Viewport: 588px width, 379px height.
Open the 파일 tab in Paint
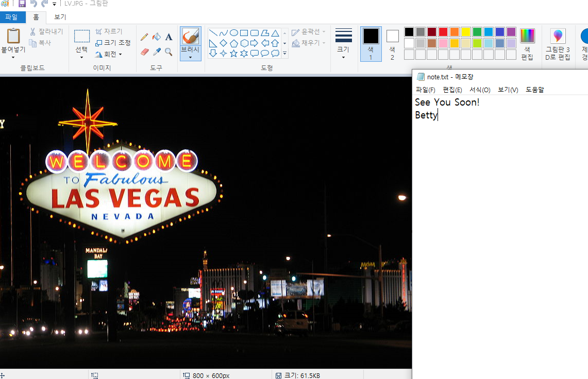point(12,17)
